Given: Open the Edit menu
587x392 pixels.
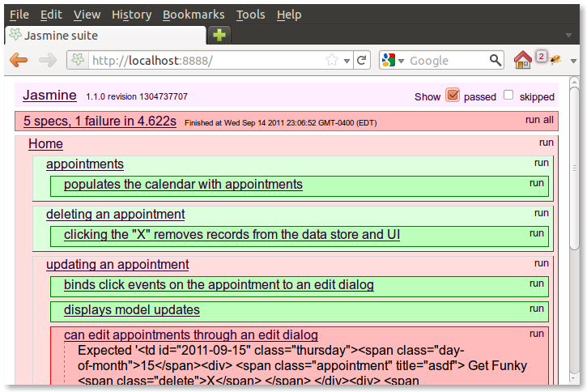Looking at the screenshot, I should (51, 15).
